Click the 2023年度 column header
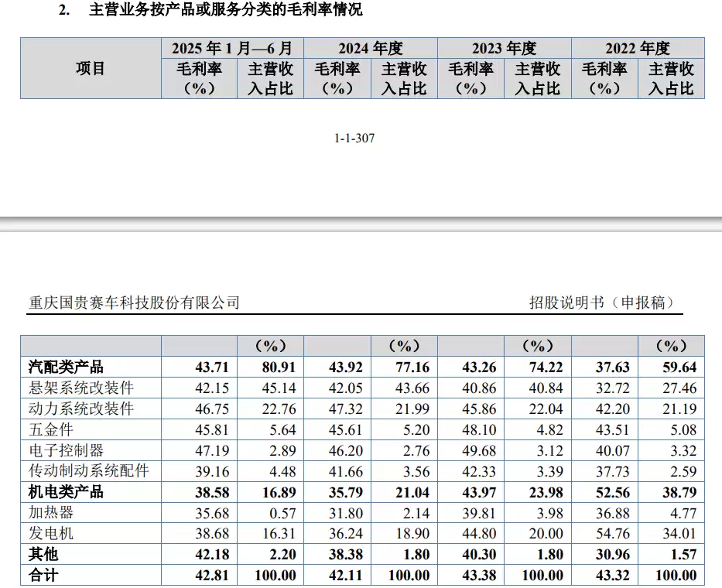The image size is (722, 588). click(x=504, y=48)
